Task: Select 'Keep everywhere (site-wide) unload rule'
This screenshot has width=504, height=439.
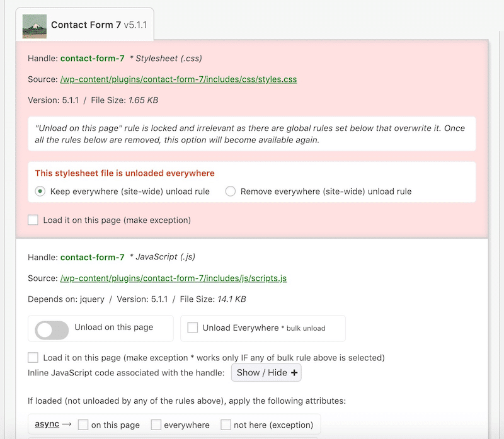Action: pyautogui.click(x=38, y=190)
